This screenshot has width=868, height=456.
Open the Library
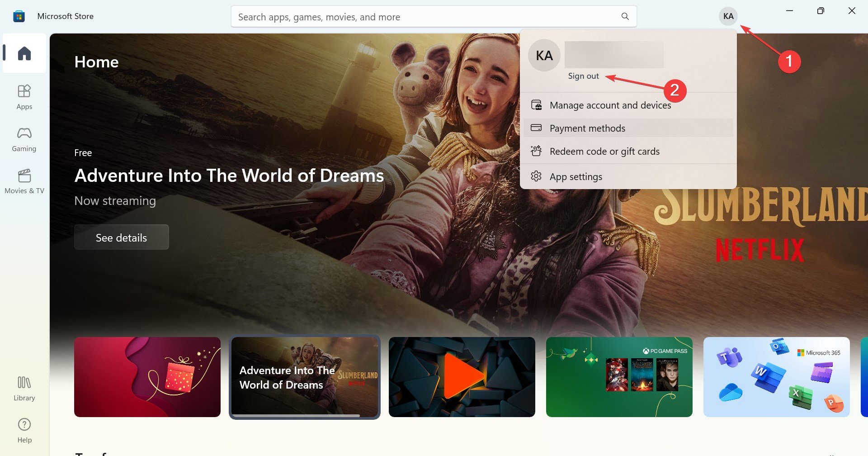pyautogui.click(x=24, y=389)
